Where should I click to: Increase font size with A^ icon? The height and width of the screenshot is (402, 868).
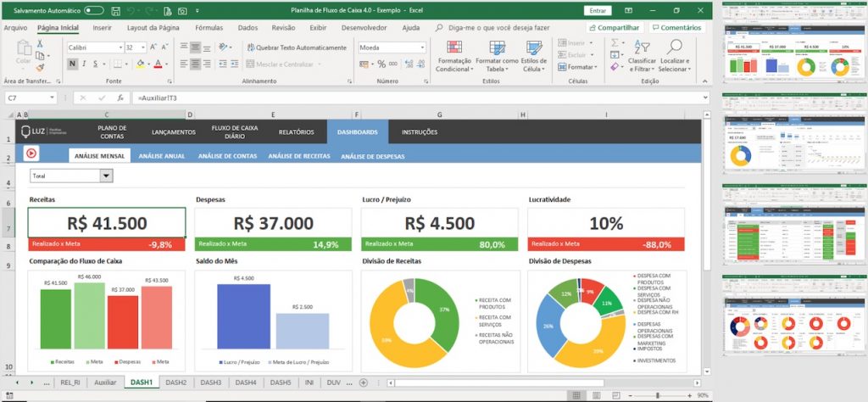click(153, 47)
